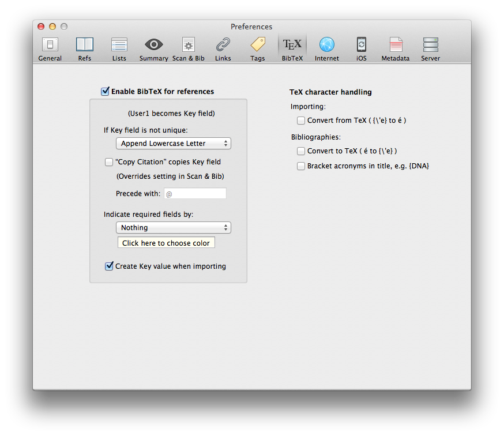
Task: Disable the Enable BibTeX for references checkbox
Action: 105,91
